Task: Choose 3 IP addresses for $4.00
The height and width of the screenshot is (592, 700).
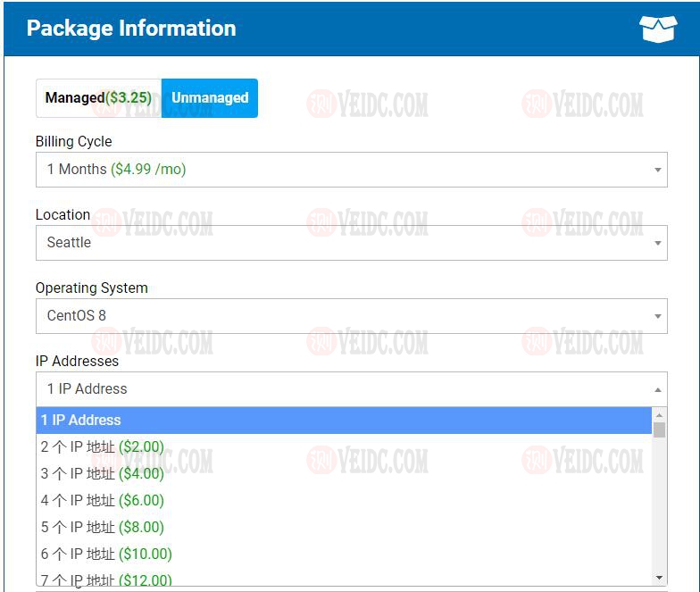Action: pos(102,473)
